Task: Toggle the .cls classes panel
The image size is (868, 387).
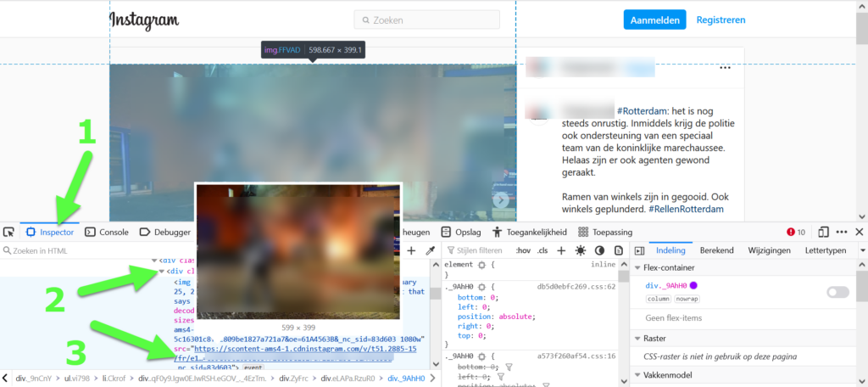Action: (542, 250)
